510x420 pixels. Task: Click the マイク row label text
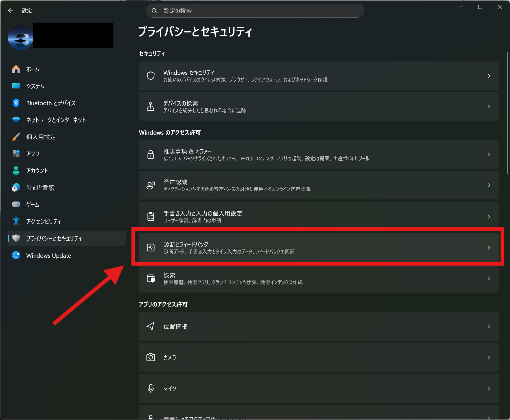point(170,389)
